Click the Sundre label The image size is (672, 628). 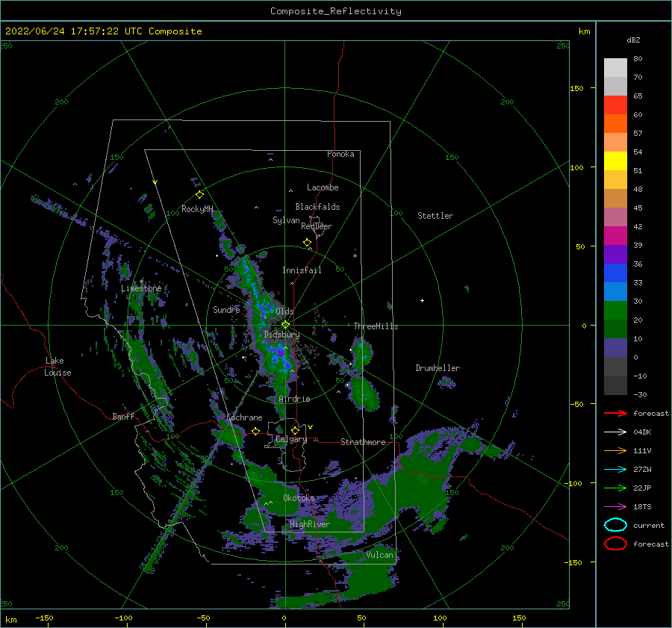226,309
